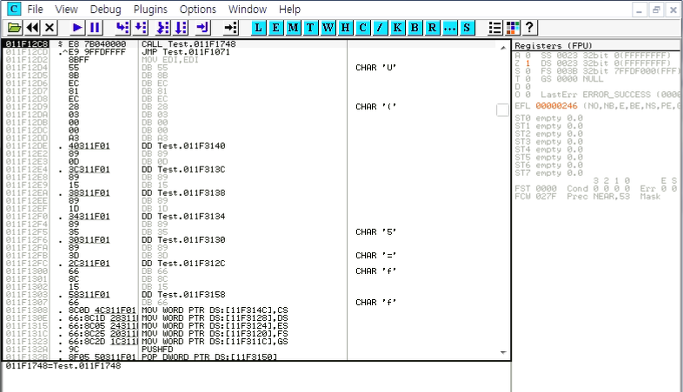
Task: Click the C application icon in menu bar
Action: (14, 9)
